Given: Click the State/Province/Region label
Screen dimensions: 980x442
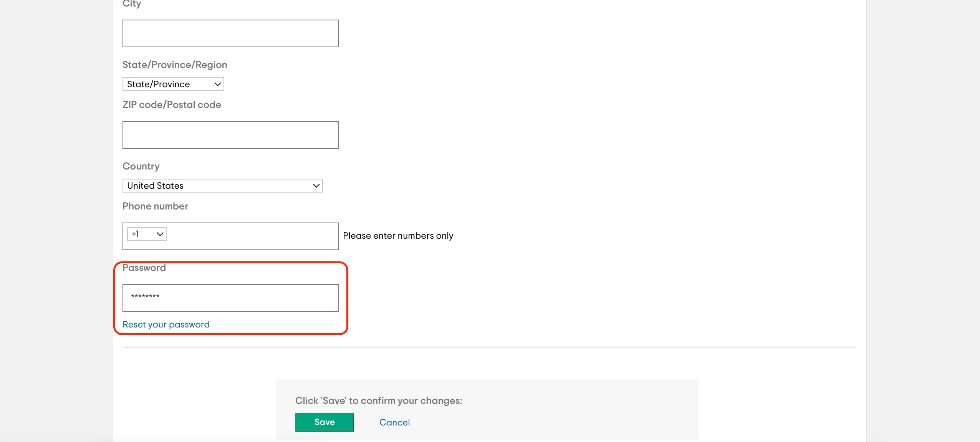Looking at the screenshot, I should point(175,65).
